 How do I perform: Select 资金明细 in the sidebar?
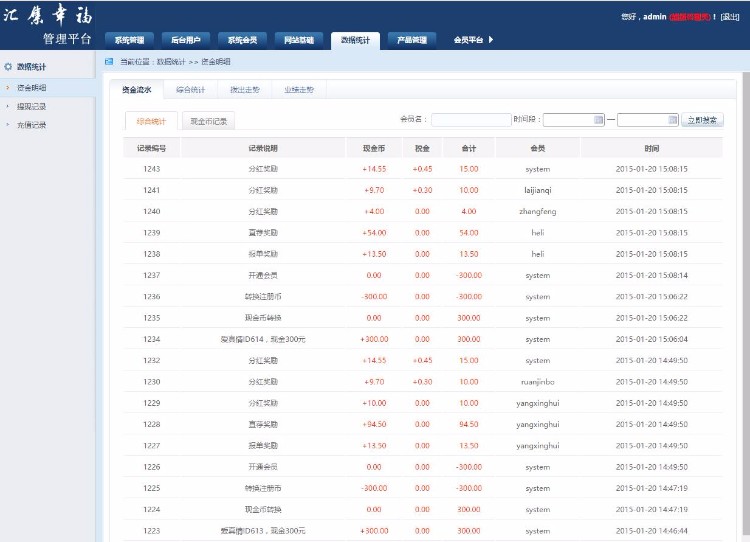[x=32, y=88]
